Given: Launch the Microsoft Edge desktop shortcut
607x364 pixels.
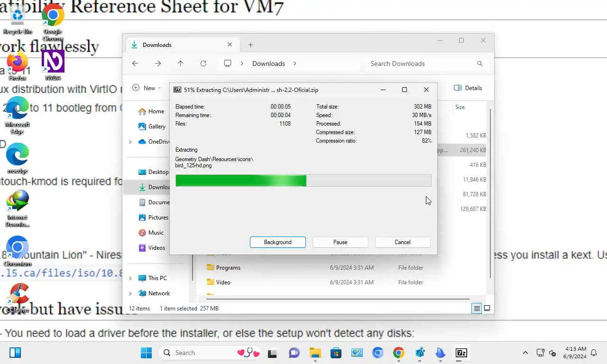Looking at the screenshot, I should 18,115.
